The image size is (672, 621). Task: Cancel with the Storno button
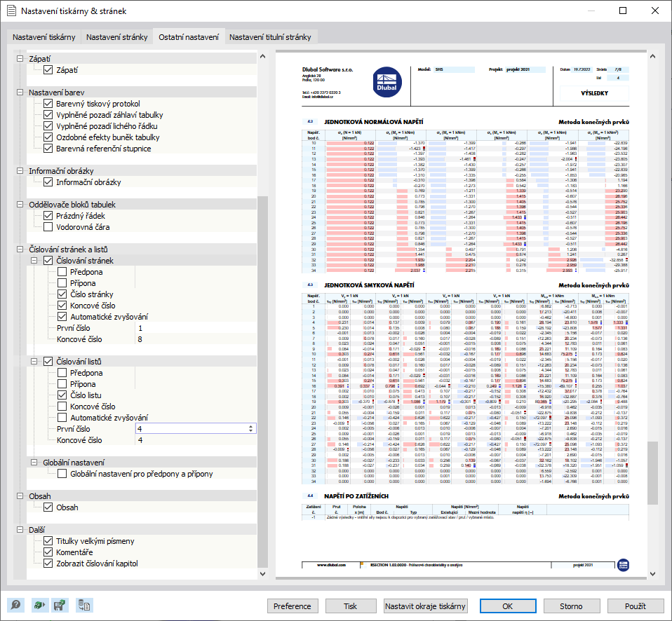571,606
